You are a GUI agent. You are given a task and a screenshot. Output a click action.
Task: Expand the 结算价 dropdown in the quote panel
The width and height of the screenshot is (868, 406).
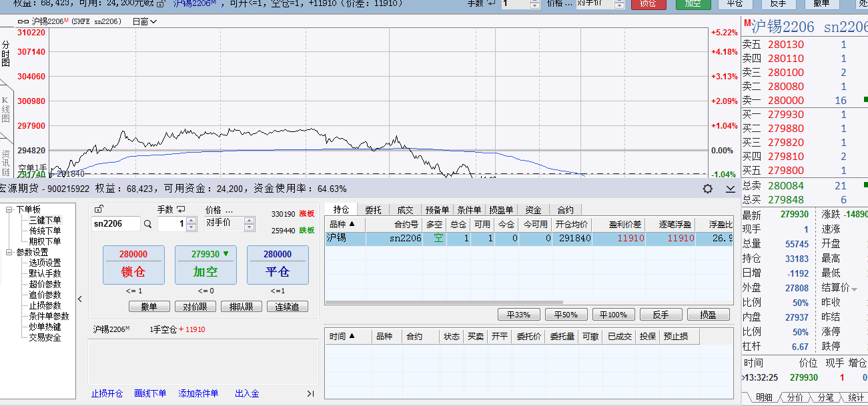(x=854, y=289)
